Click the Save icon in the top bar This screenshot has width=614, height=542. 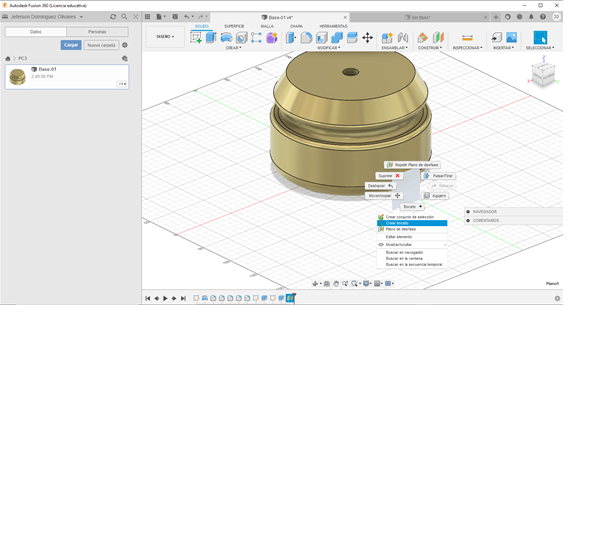click(x=175, y=16)
